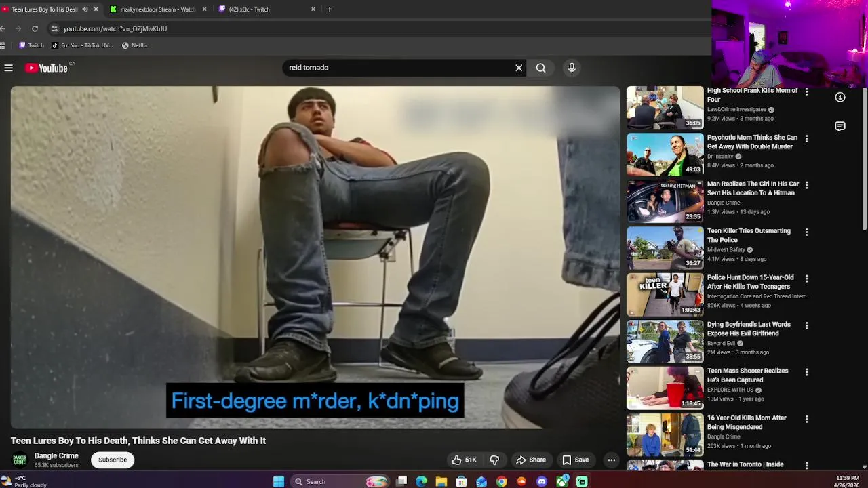Clear the 'reid tornado' search text
868x488 pixels.
click(x=519, y=68)
